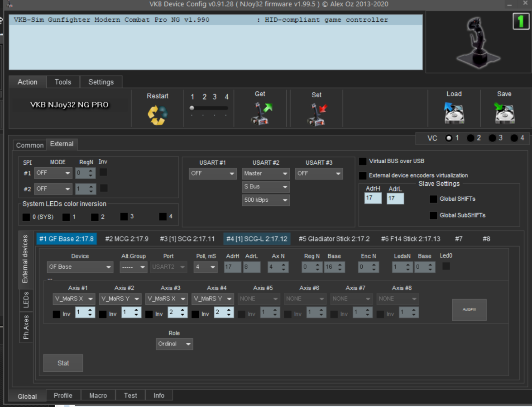Screen dimensions: 532x407
Task: Switch to LEDs vertical tab
Action: click(x=26, y=300)
